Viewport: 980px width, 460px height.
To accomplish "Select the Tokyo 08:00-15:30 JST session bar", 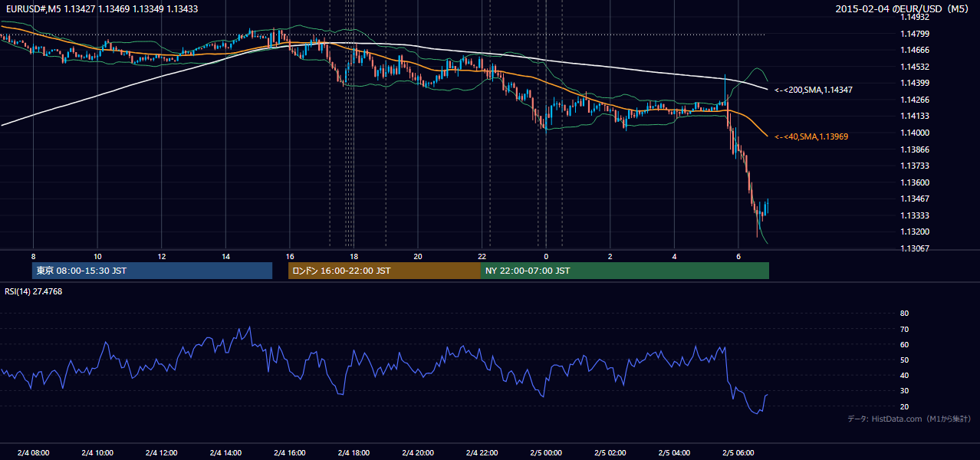I will (153, 271).
